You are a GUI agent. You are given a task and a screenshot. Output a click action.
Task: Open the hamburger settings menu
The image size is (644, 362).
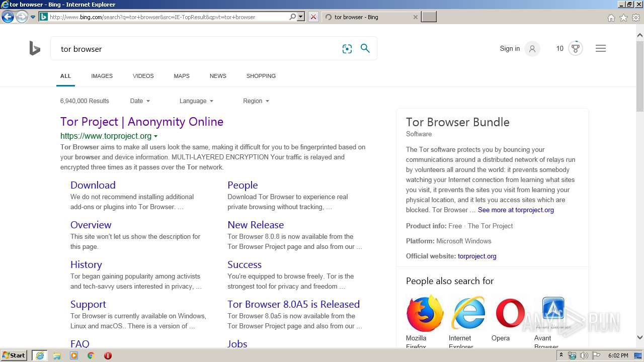(601, 48)
